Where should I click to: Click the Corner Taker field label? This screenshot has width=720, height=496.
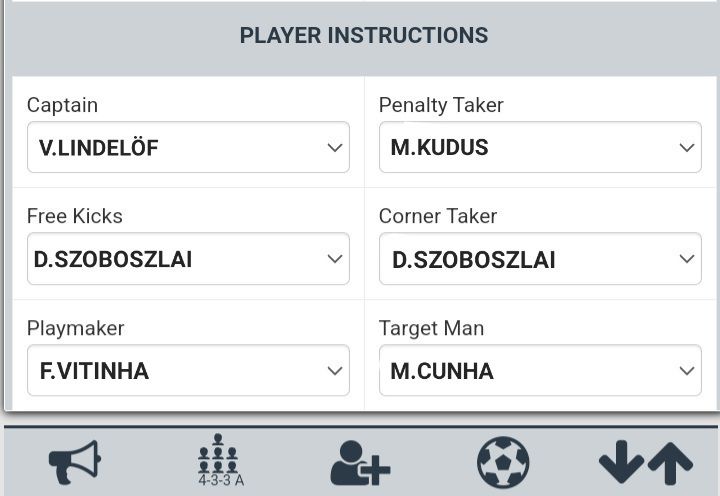coord(438,216)
